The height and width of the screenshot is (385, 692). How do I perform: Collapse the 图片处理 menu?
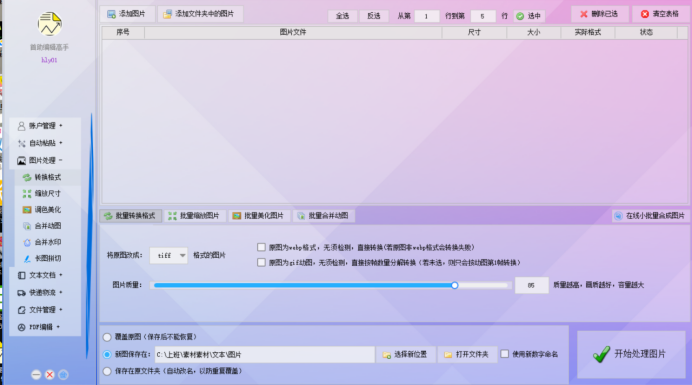(60, 160)
